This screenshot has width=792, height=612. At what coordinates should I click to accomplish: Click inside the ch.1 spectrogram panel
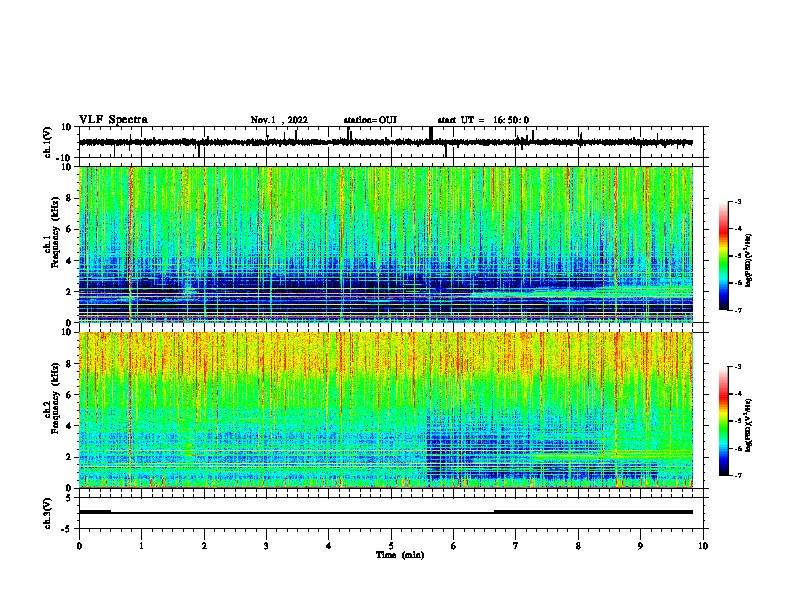[x=386, y=244]
